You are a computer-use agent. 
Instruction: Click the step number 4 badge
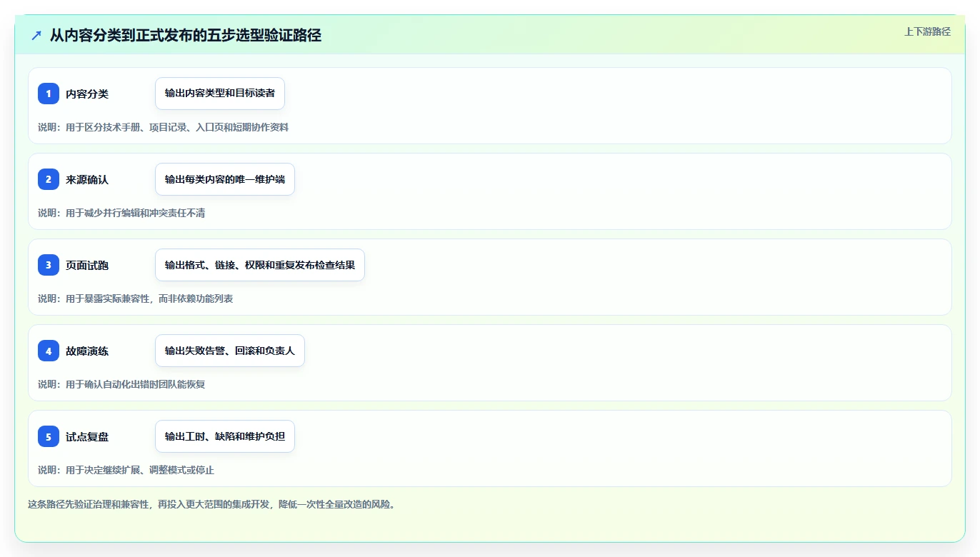click(x=49, y=351)
